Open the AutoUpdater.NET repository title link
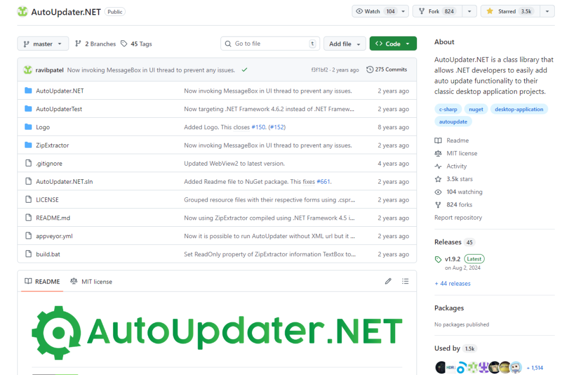The height and width of the screenshot is (375, 588). [66, 12]
